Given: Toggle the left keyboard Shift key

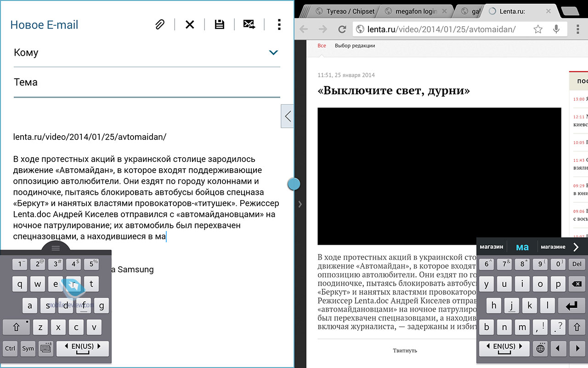Looking at the screenshot, I should 16,327.
